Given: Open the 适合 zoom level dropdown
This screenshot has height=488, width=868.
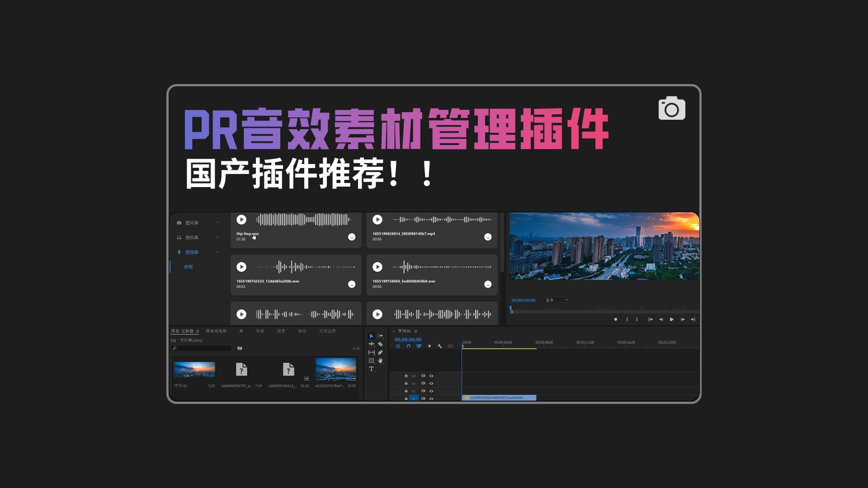Looking at the screenshot, I should pos(557,300).
